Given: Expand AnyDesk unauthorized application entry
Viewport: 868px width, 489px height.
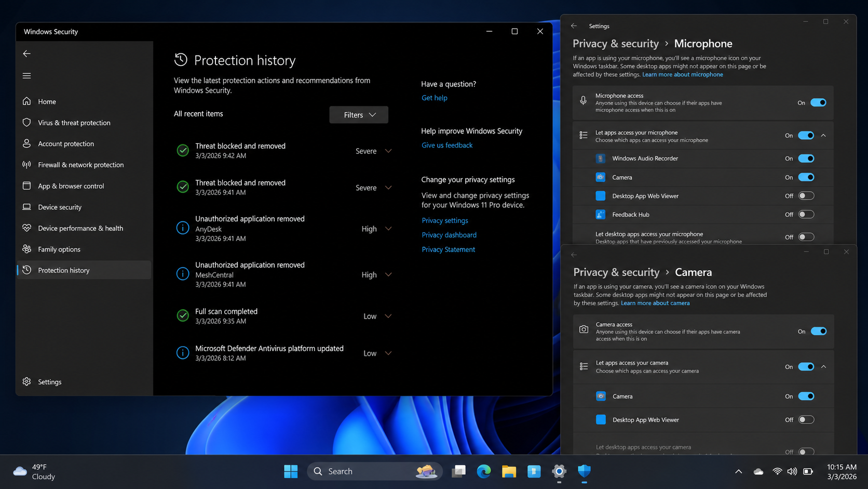Looking at the screenshot, I should 388,229.
